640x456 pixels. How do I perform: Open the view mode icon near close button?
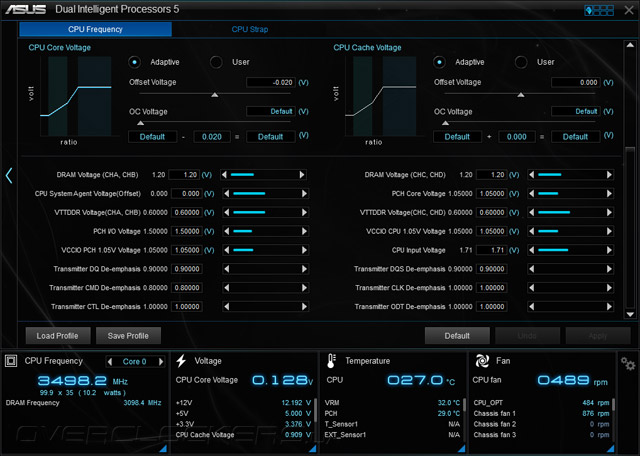pos(599,10)
